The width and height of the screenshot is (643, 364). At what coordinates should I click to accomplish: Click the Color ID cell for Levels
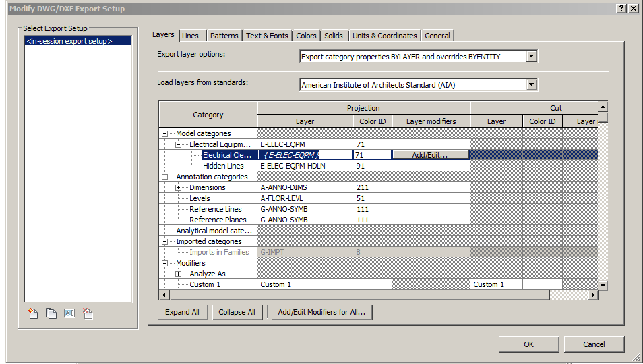(371, 198)
